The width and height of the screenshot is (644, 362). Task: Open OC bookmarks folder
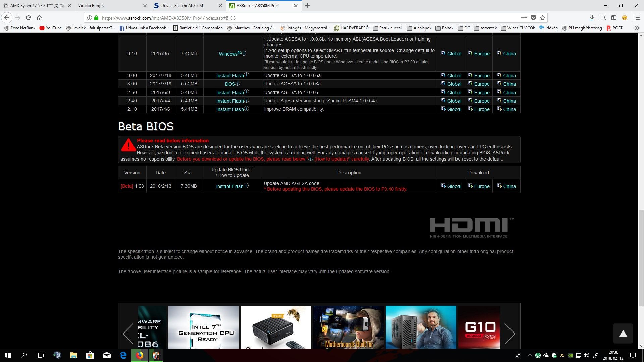point(464,28)
